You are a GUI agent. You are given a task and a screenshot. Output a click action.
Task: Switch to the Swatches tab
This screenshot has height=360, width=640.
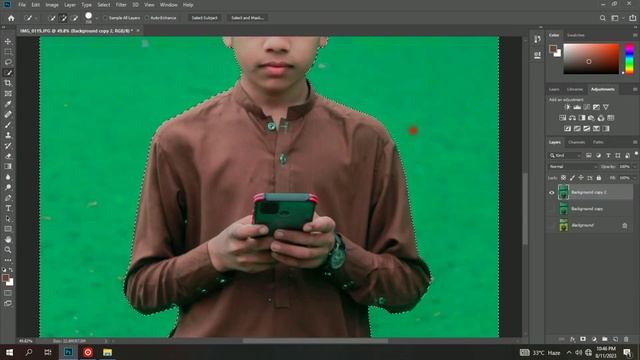(576, 36)
